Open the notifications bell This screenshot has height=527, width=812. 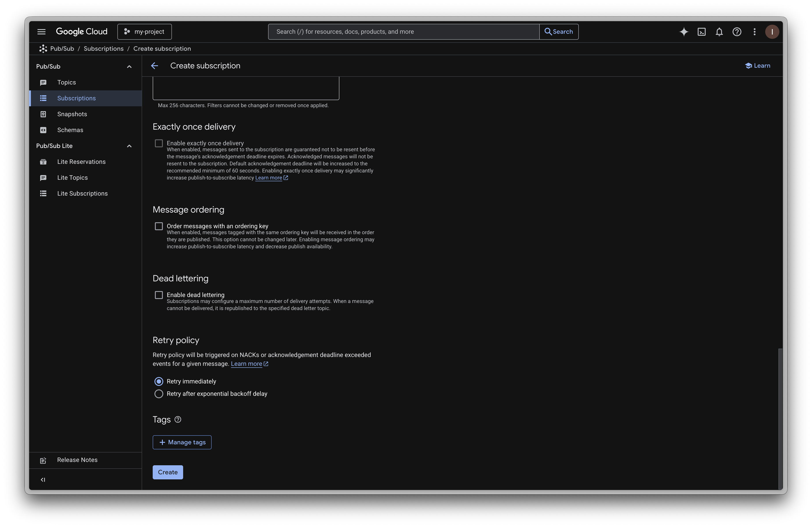(x=719, y=32)
